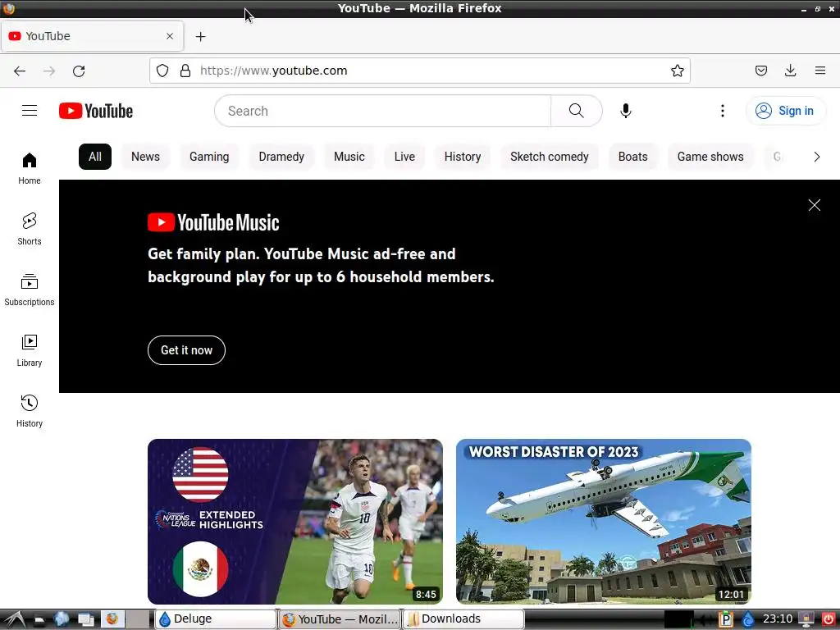Viewport: 840px width, 630px height.
Task: Open the Extended Highlights soccer video thumbnail
Action: point(295,521)
